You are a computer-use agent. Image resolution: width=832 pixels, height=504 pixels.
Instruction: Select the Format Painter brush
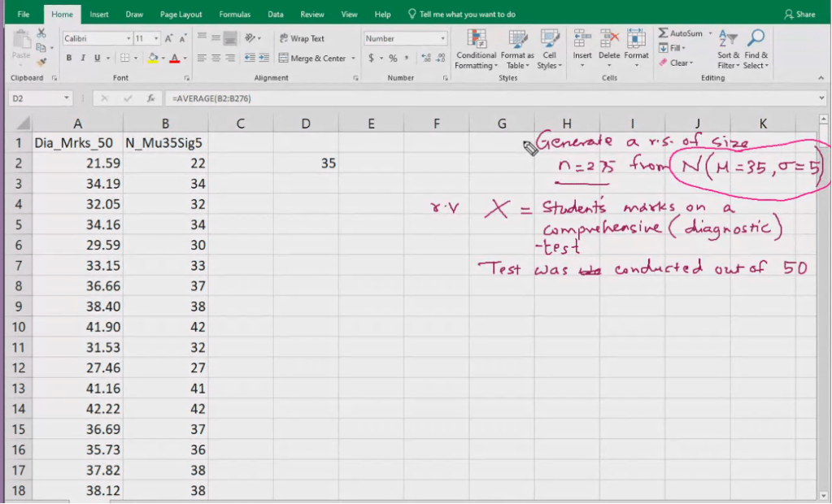pyautogui.click(x=41, y=62)
